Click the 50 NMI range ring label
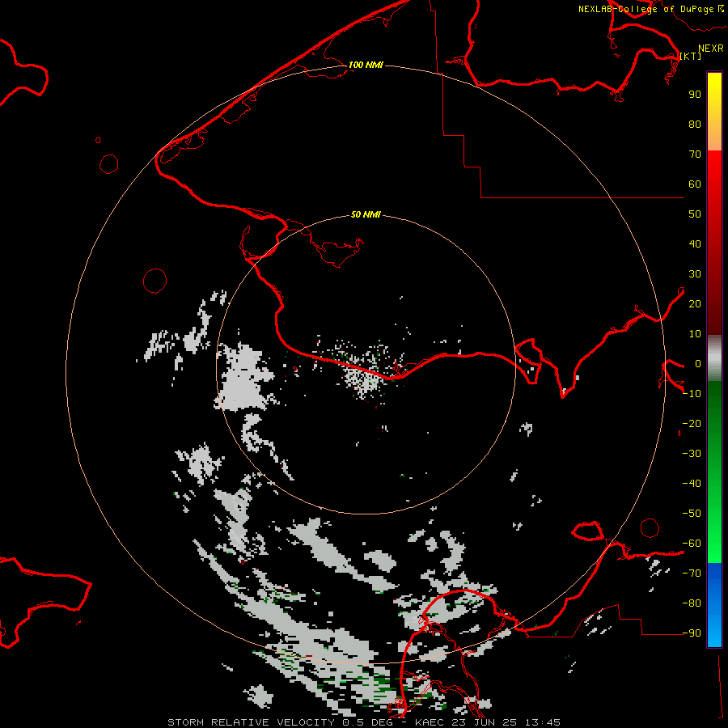 pyautogui.click(x=366, y=214)
